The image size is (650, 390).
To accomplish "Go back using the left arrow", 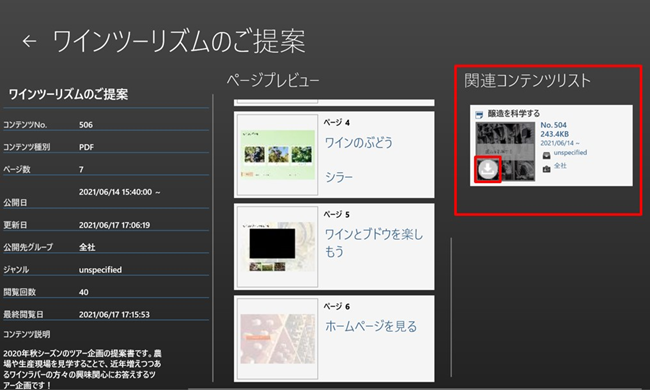I will click(29, 41).
